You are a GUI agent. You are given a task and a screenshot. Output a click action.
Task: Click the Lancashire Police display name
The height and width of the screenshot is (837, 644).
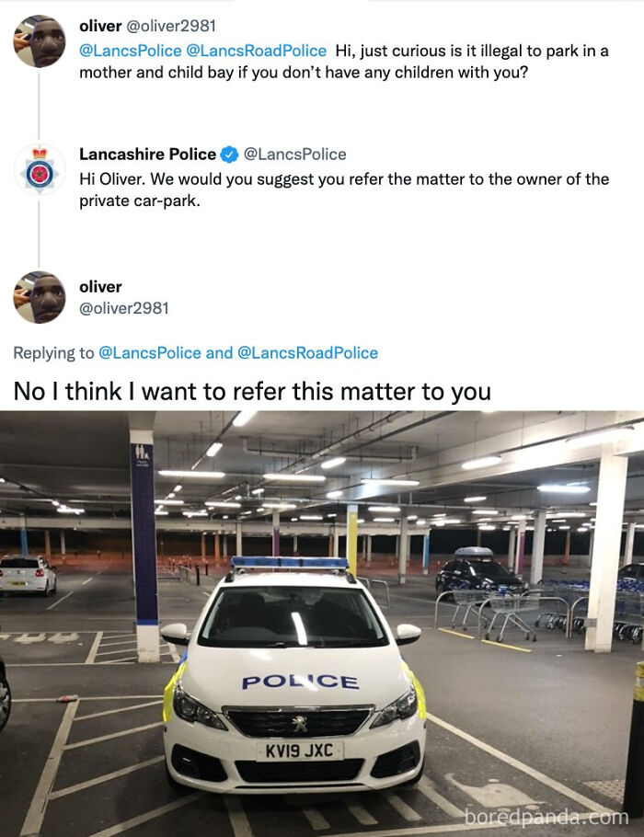(148, 155)
